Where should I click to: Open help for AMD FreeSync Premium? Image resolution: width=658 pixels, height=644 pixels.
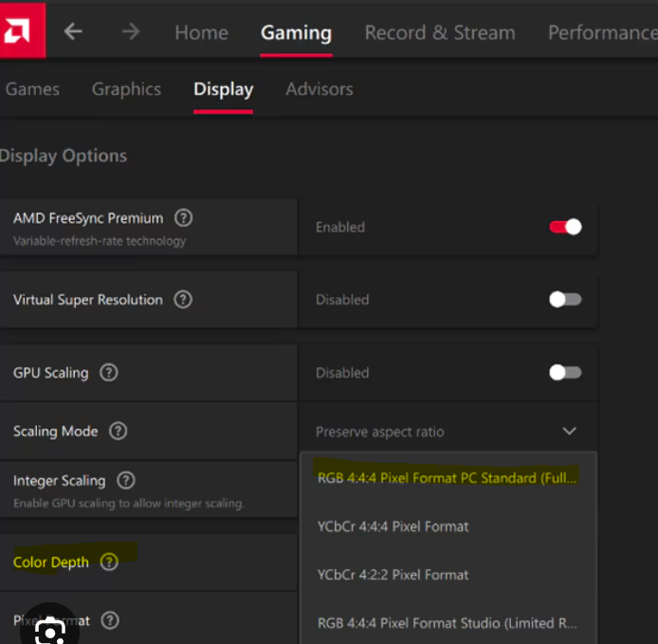[x=184, y=218]
